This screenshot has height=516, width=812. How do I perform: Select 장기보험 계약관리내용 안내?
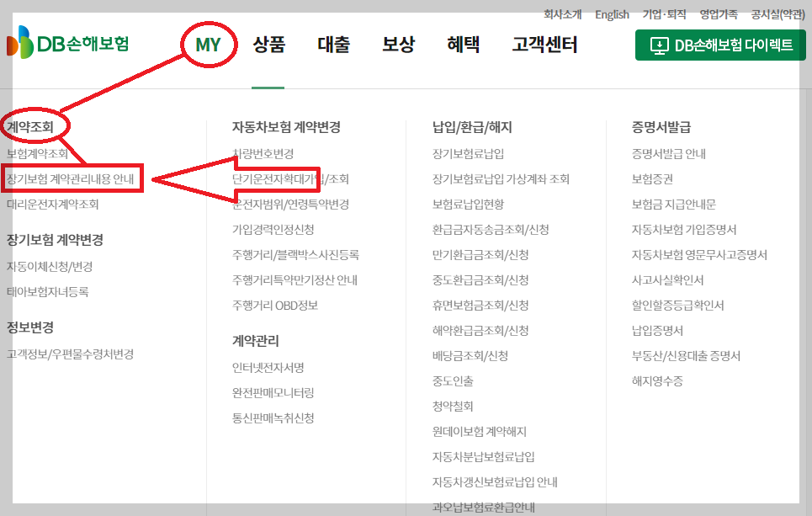coord(71,179)
